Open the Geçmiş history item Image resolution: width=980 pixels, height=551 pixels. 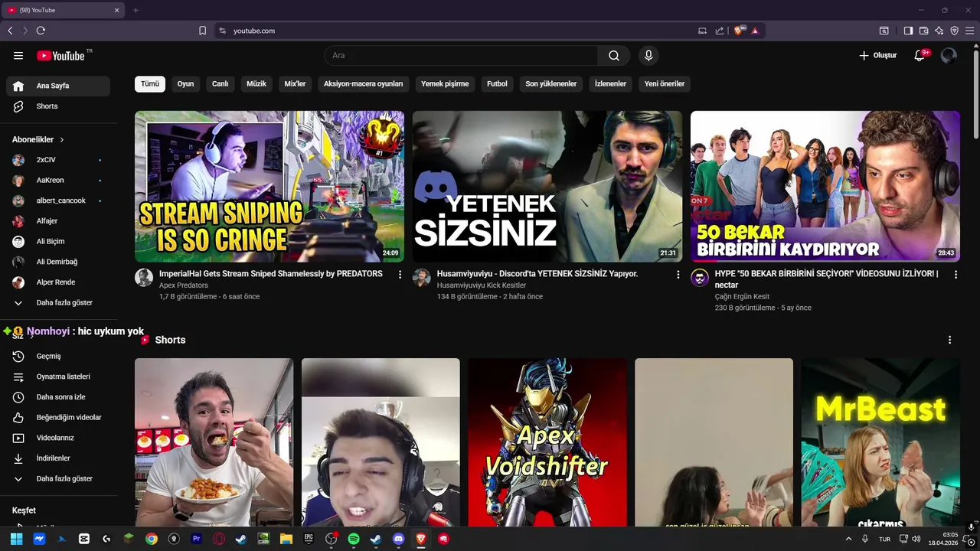[58, 356]
